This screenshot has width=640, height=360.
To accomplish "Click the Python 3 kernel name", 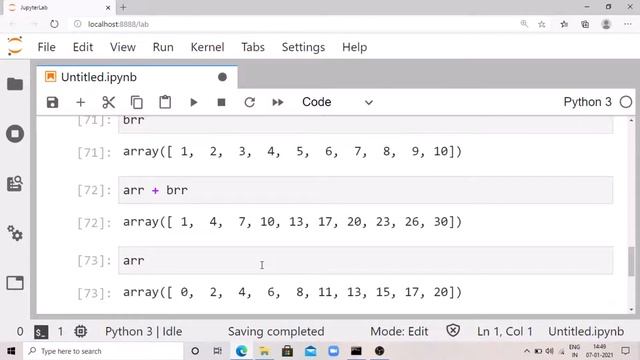I will 587,102.
